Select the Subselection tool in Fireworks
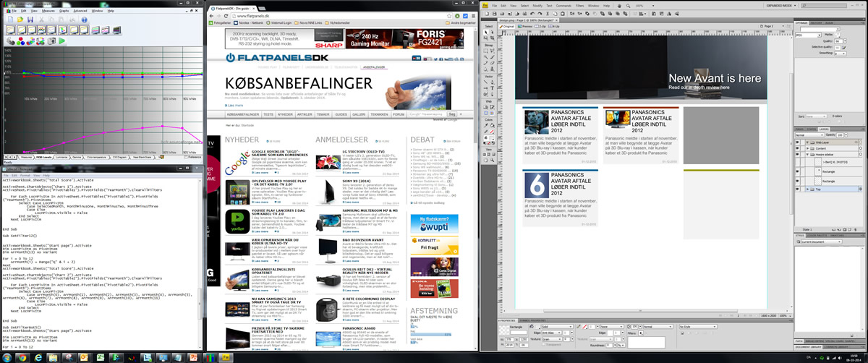This screenshot has width=868, height=363. pyautogui.click(x=492, y=33)
